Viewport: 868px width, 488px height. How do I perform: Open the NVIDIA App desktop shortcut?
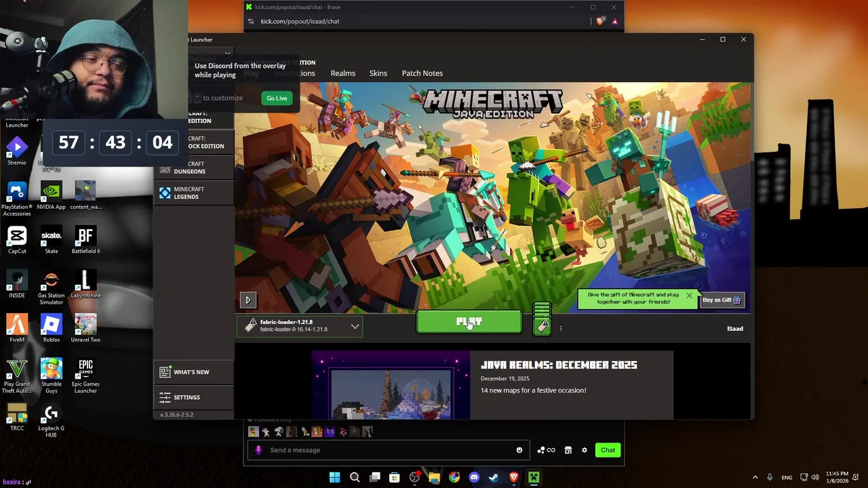click(x=51, y=195)
